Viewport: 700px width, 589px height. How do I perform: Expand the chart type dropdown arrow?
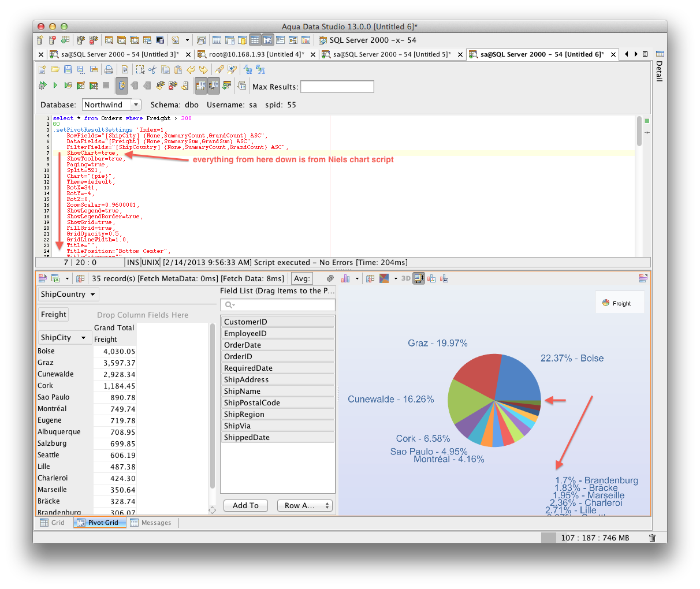click(x=357, y=278)
